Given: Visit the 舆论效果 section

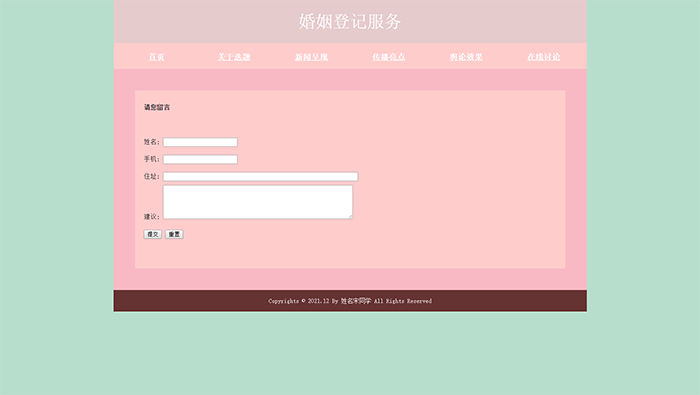Looking at the screenshot, I should 466,57.
